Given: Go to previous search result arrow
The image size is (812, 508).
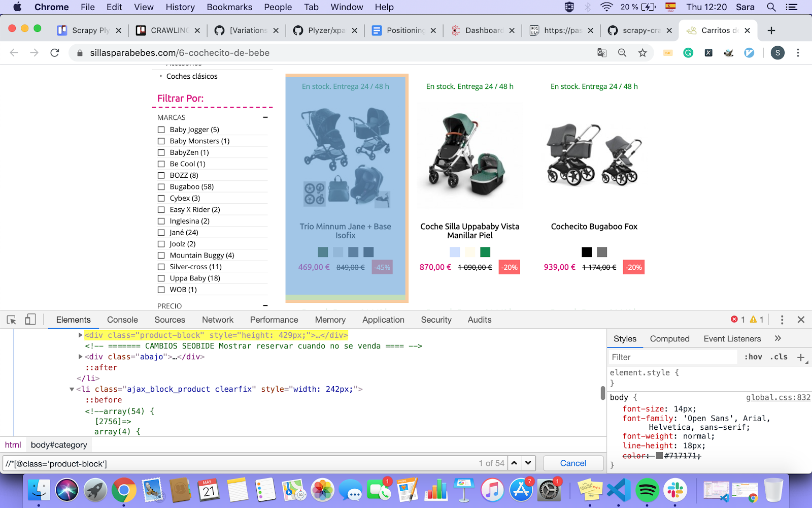Looking at the screenshot, I should [x=514, y=463].
